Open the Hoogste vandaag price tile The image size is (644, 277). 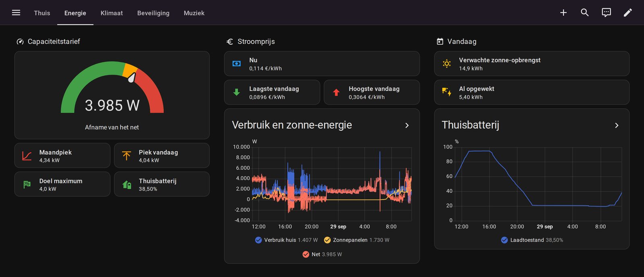click(x=372, y=92)
